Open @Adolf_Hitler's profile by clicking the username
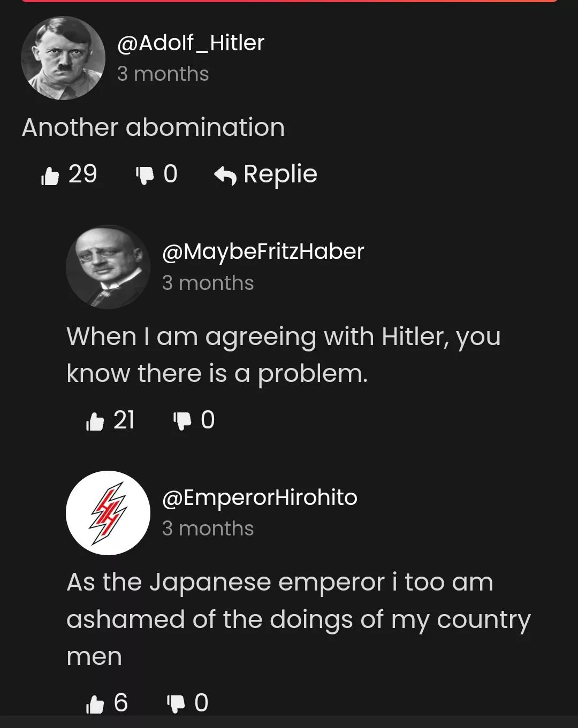Image resolution: width=578 pixels, height=728 pixels. (x=190, y=43)
